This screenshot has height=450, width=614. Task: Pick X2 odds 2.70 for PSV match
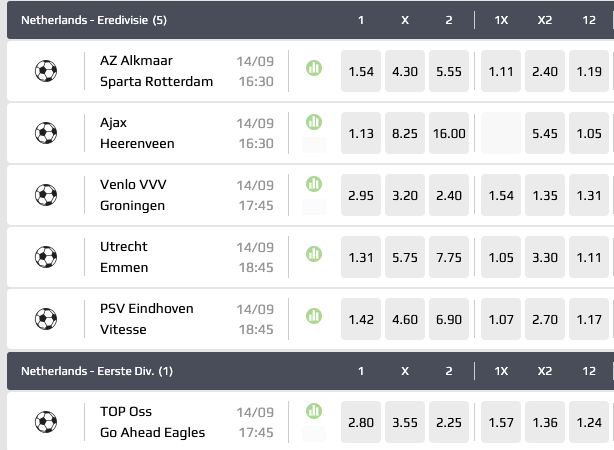tap(546, 319)
